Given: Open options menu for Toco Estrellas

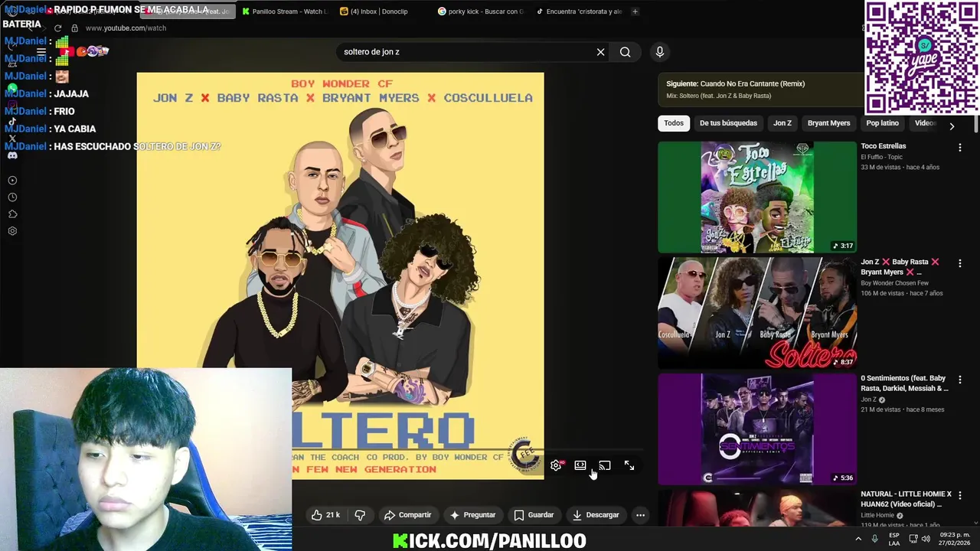Looking at the screenshot, I should 960,147.
